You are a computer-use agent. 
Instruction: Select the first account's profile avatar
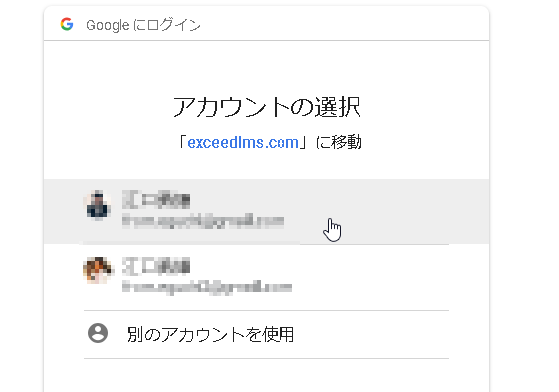97,205
